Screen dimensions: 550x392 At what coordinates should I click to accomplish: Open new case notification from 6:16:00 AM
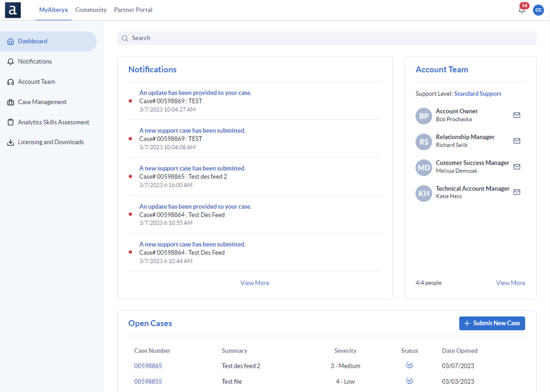coord(192,168)
